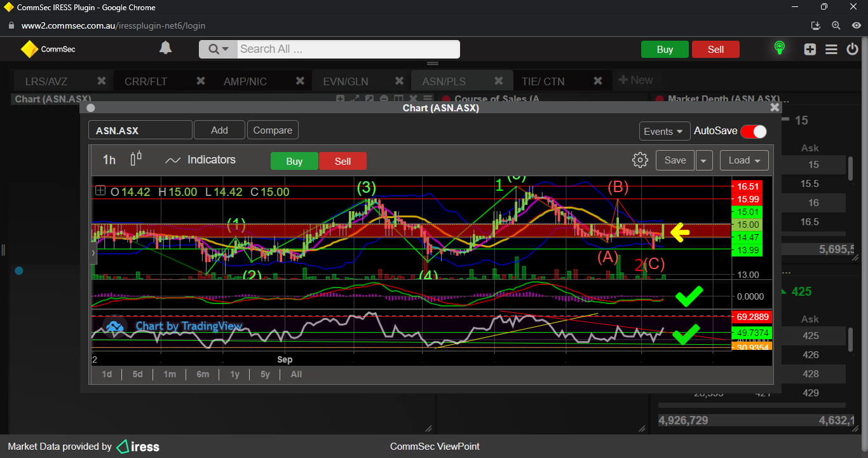Viewport: 868px width, 458px height.
Task: Open the green lightbulb ideas icon
Action: 779,48
